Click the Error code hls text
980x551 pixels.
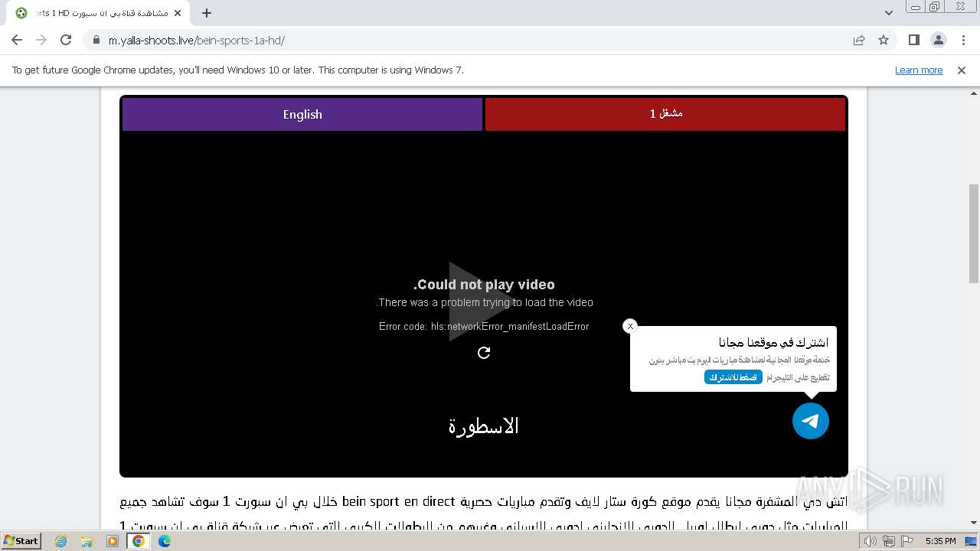click(484, 326)
